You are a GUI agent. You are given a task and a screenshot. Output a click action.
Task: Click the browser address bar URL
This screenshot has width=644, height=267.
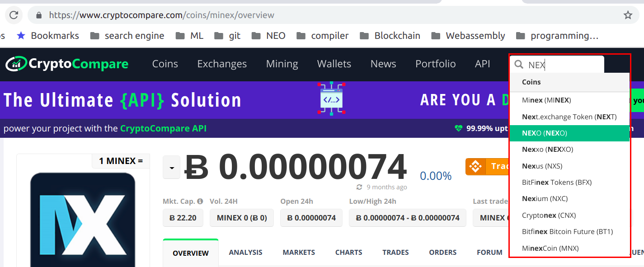[x=162, y=15]
